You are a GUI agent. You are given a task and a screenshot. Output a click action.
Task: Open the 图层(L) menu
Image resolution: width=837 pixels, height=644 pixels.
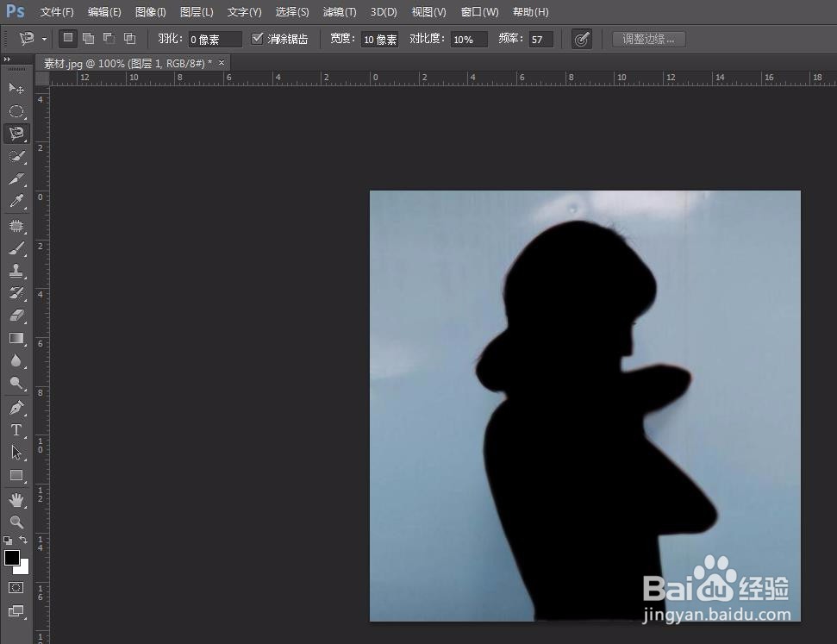(197, 12)
